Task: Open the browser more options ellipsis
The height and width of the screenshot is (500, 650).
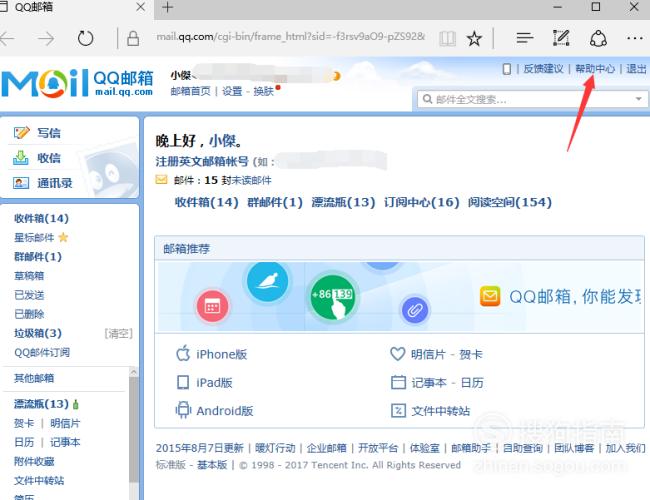Action: click(x=635, y=39)
